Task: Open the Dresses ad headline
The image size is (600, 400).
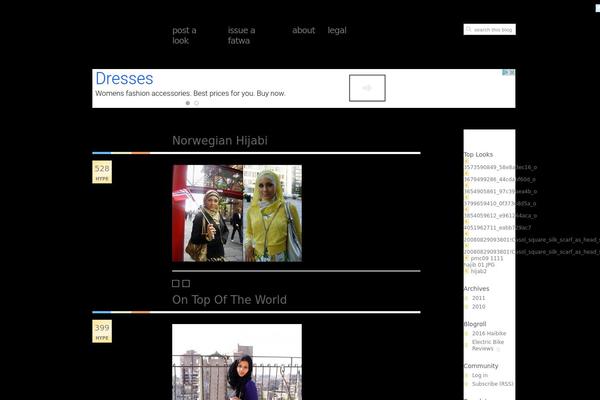Action: click(x=124, y=78)
